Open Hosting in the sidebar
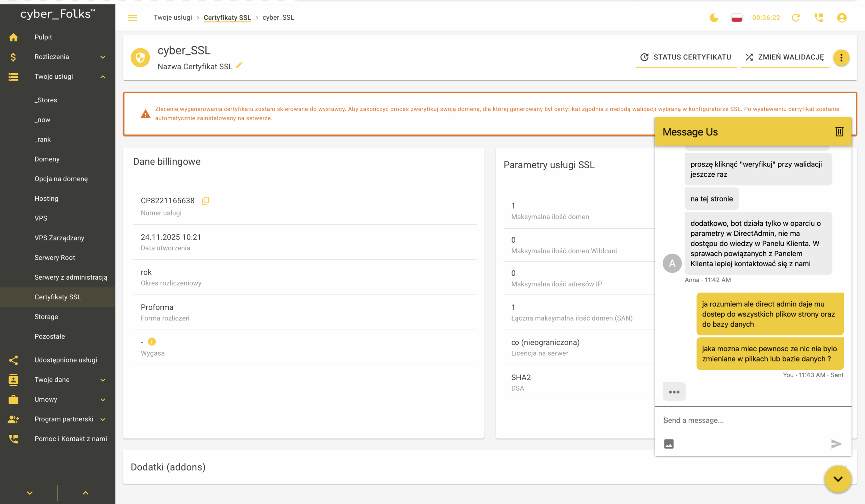 coord(46,199)
